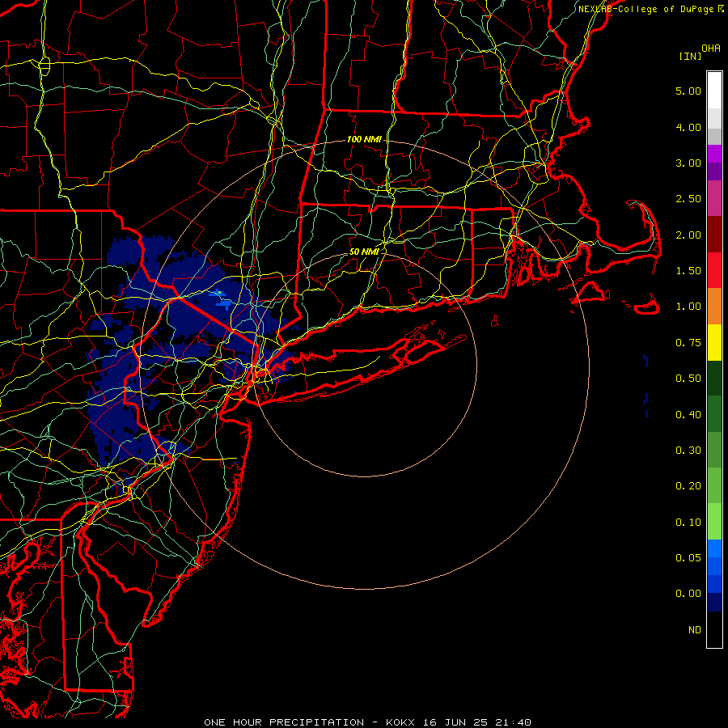The height and width of the screenshot is (728, 728).
Task: Select the 5.00 legend value
Action: click(x=688, y=91)
